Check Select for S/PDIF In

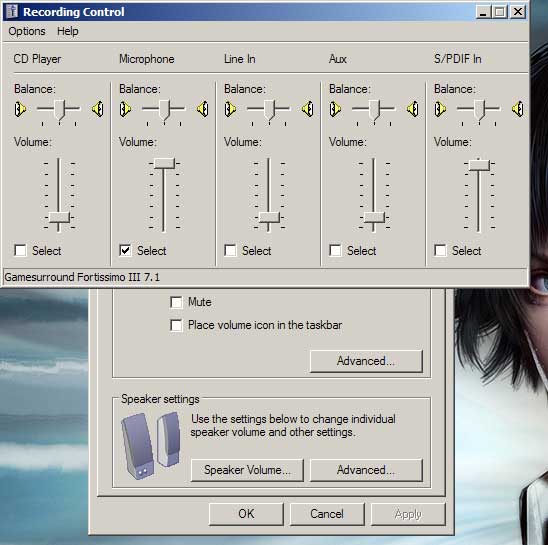tap(440, 250)
